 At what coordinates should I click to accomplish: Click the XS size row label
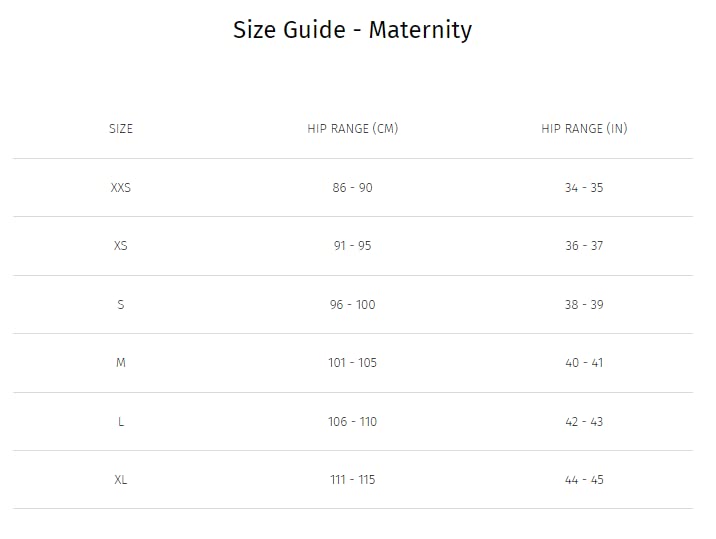tap(121, 246)
